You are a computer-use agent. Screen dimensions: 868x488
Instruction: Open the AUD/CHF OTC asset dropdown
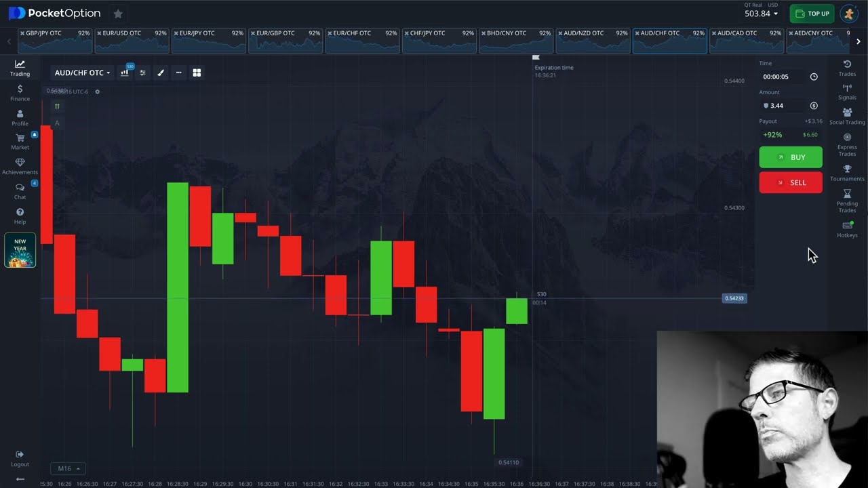click(x=82, y=73)
